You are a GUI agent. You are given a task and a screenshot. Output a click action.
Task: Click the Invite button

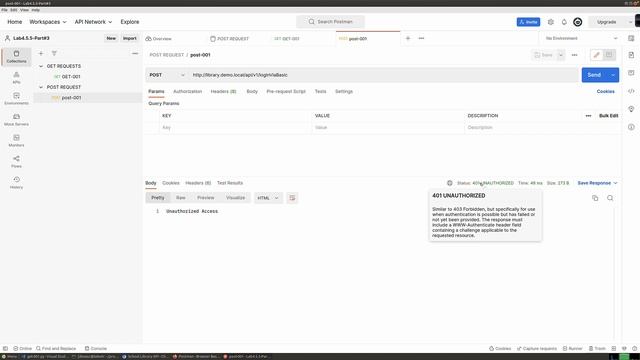[528, 22]
